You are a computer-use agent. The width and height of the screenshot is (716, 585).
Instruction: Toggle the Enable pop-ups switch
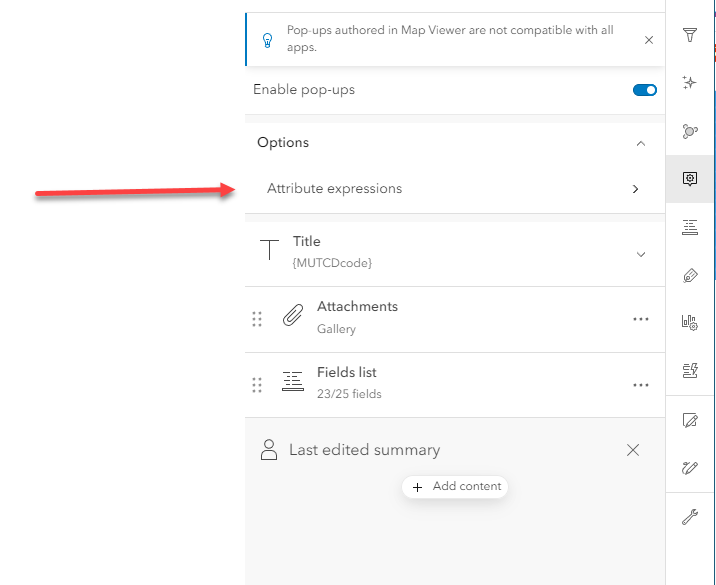(x=645, y=90)
